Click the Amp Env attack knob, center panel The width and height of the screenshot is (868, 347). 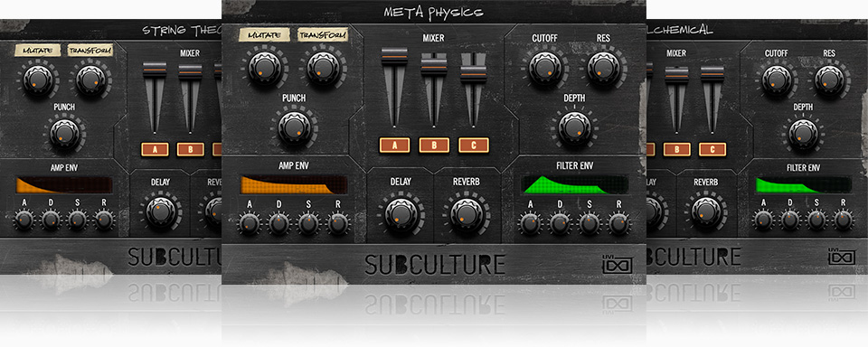click(250, 223)
